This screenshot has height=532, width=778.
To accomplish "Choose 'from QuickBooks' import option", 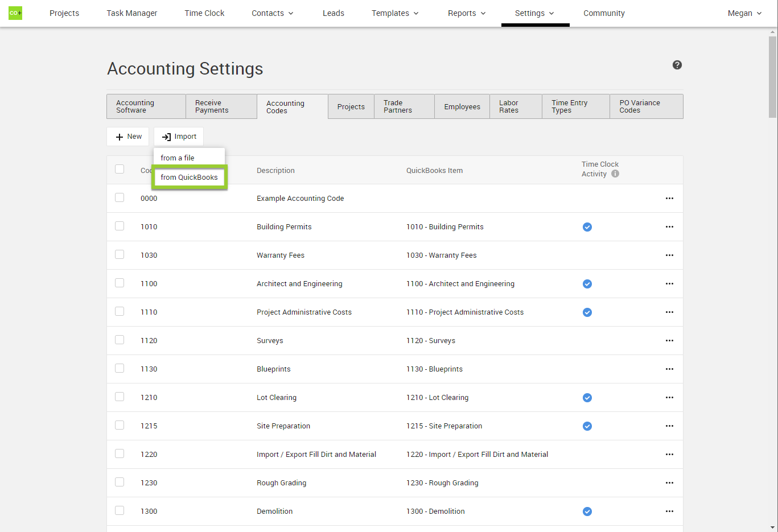I will coord(189,178).
